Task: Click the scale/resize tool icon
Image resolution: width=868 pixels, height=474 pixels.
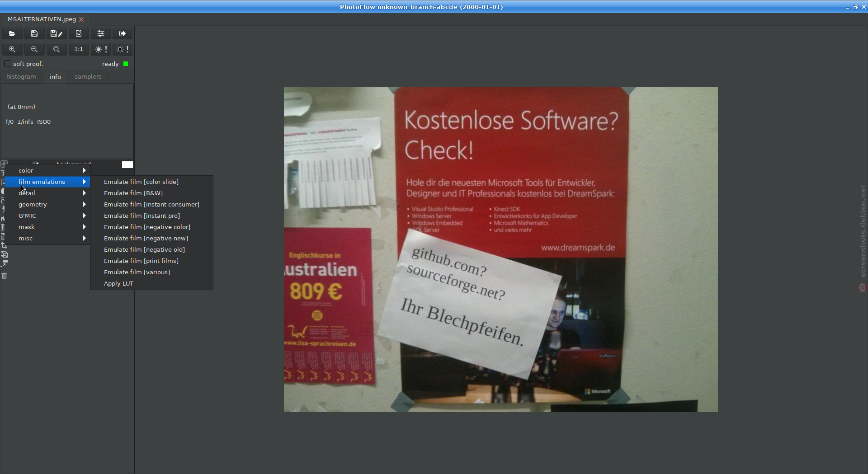Action: click(x=4, y=263)
